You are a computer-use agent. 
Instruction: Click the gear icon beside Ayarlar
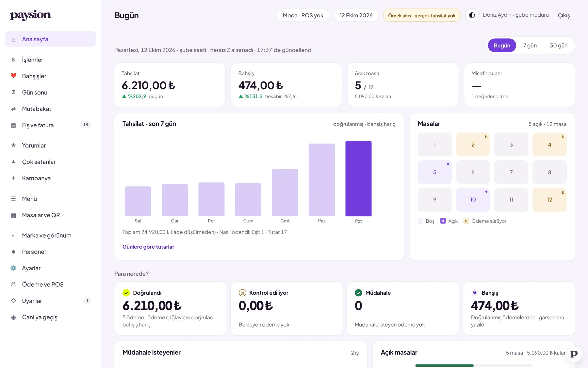[13, 268]
